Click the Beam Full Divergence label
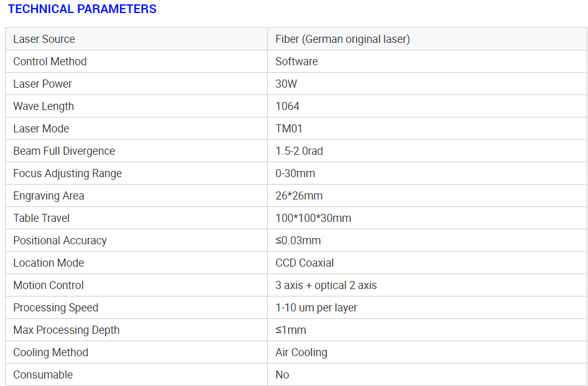The image size is (588, 386). (x=64, y=151)
